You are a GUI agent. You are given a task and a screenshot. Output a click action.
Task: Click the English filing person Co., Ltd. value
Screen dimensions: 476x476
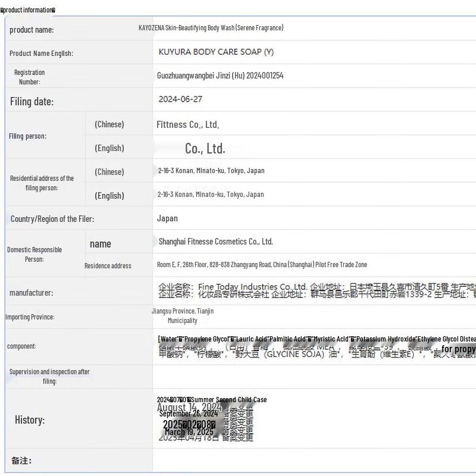[205, 148]
